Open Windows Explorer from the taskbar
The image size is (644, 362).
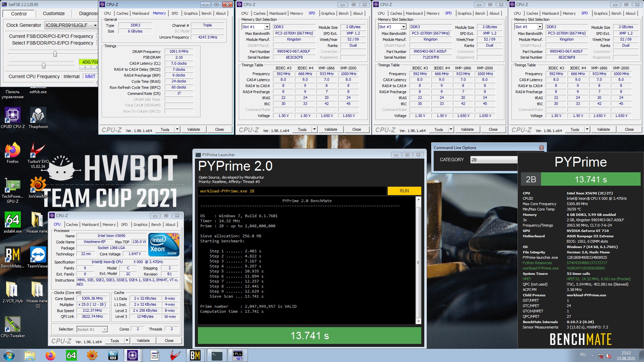30,355
